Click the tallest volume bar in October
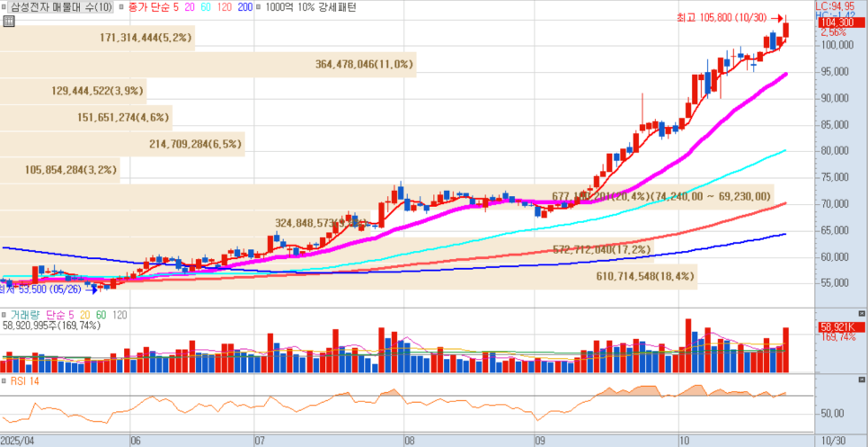Screen dimensions: 868x447 coord(688,345)
